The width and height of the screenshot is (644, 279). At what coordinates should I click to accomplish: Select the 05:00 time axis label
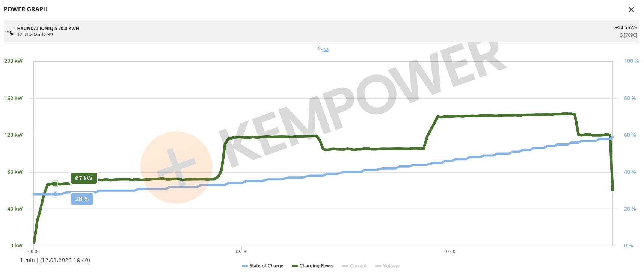(x=241, y=252)
